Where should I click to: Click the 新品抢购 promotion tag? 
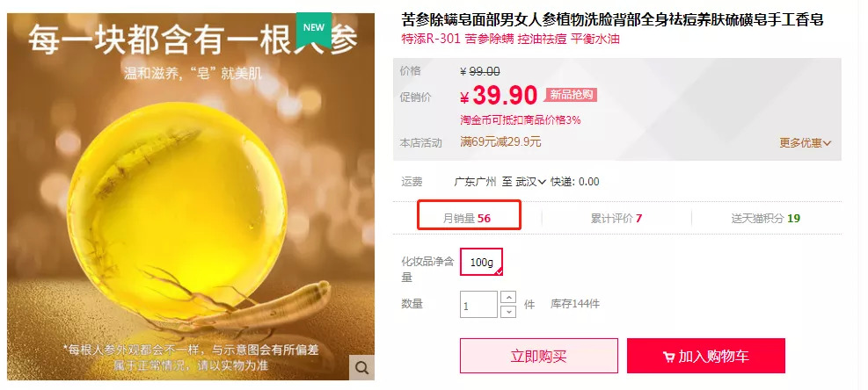[571, 95]
